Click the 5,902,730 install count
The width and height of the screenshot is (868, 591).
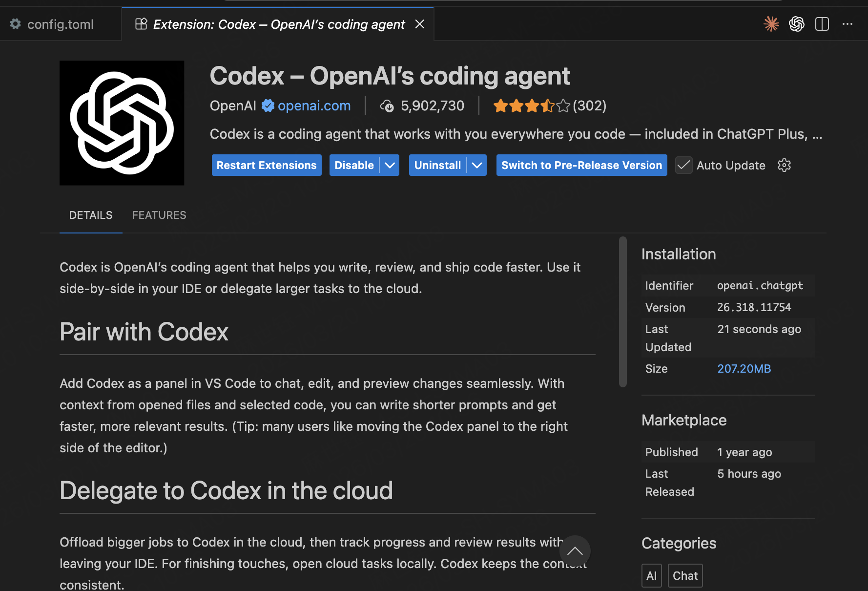tap(432, 106)
